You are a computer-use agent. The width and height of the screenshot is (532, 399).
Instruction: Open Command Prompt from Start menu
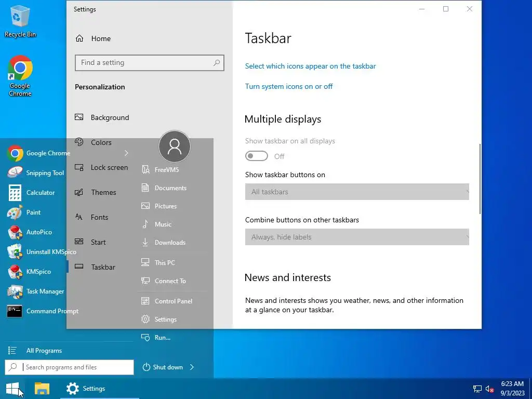pos(43,311)
